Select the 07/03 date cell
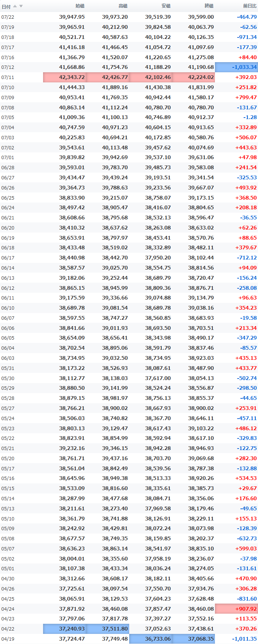Viewport: 258px width, 644px height. pos(8,138)
